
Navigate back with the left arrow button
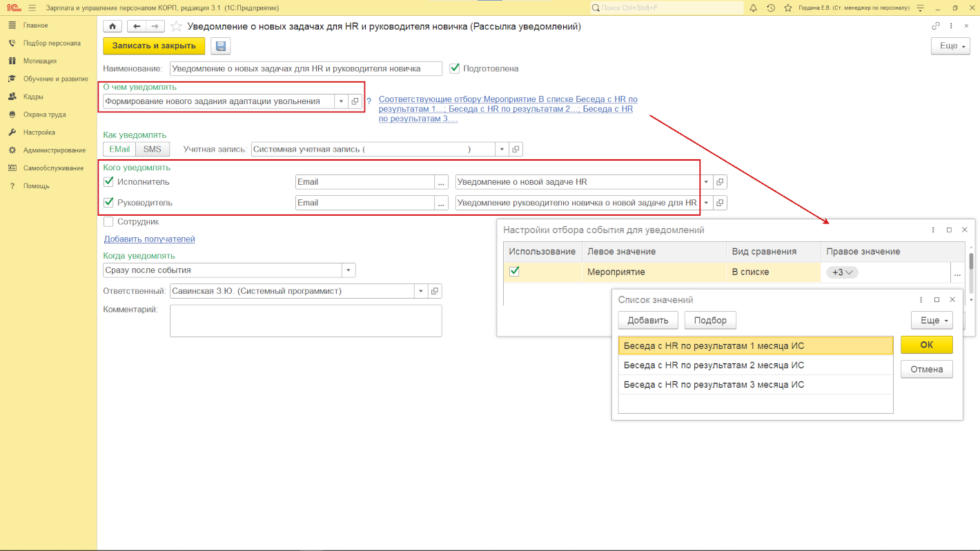[x=137, y=26]
